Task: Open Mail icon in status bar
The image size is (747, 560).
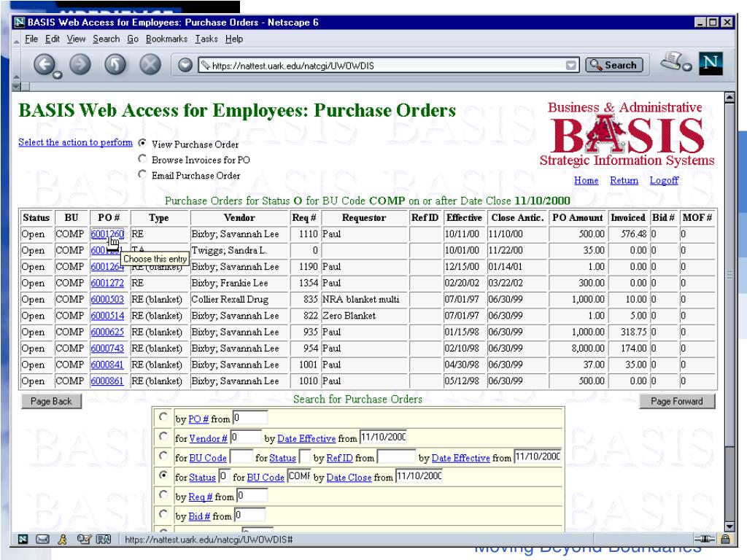Action: [x=42, y=539]
